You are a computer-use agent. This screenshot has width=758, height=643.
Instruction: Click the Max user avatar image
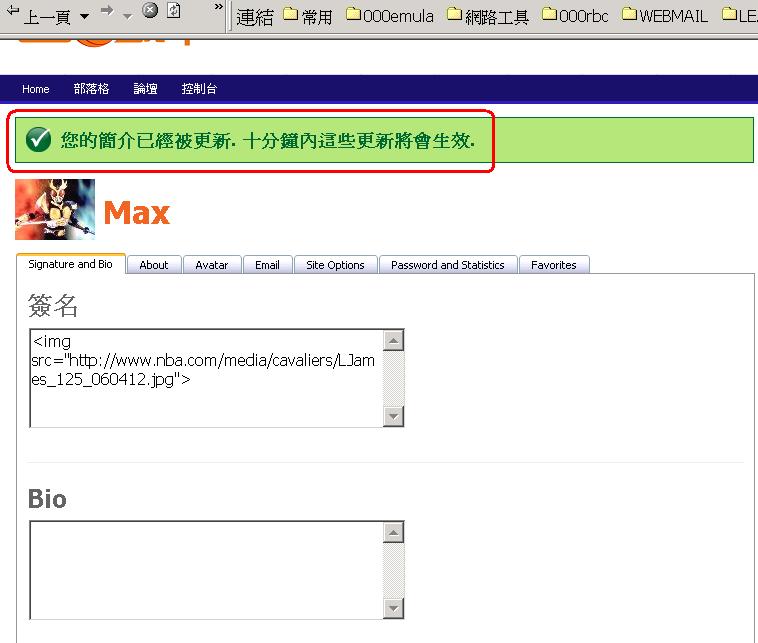click(55, 209)
